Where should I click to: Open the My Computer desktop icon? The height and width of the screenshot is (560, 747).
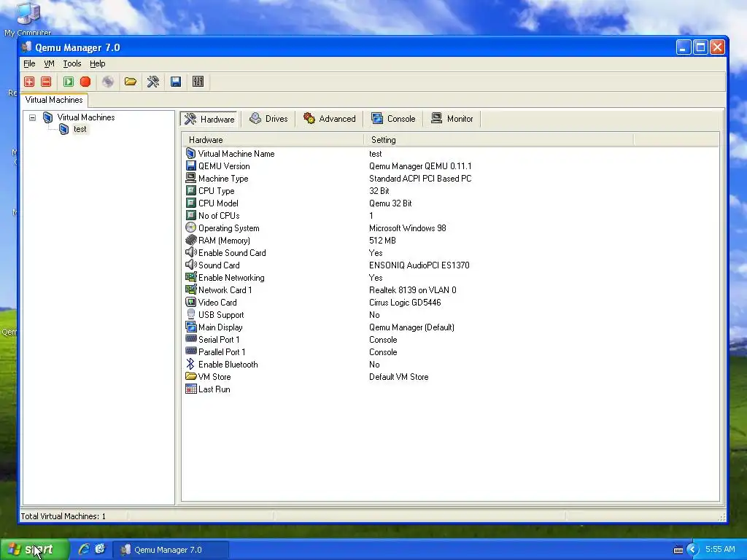(x=28, y=18)
